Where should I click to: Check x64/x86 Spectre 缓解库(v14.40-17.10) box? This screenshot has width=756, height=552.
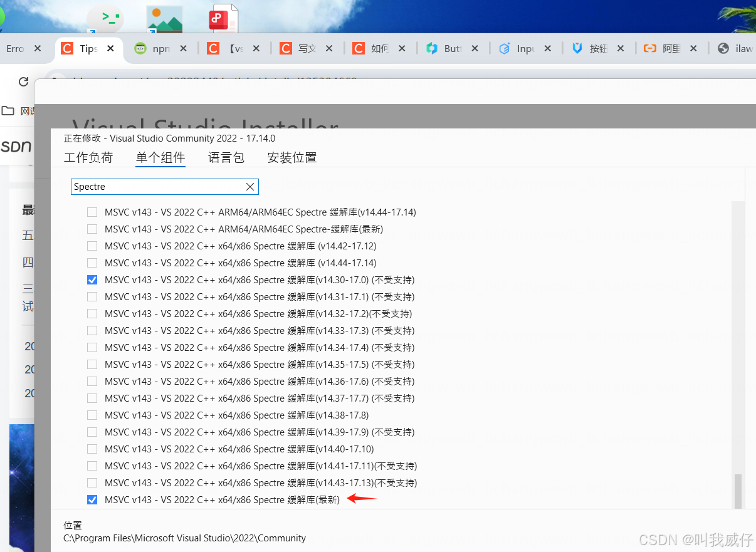point(92,449)
